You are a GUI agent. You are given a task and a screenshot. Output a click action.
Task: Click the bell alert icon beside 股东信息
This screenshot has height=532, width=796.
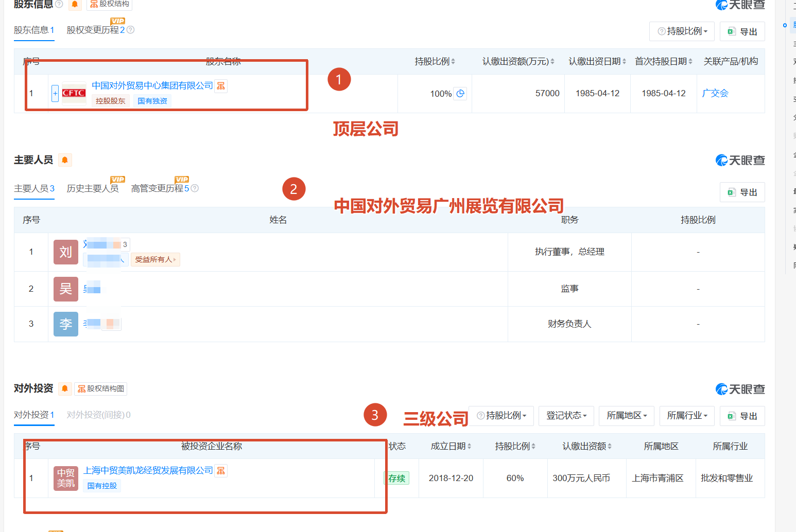coord(75,4)
